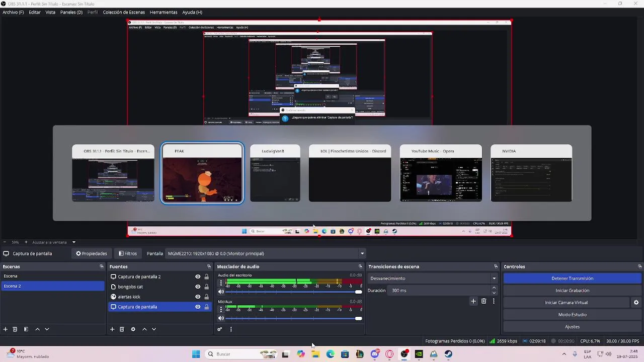Open Mic/Aux three-dot options
This screenshot has height=362, width=644.
pyautogui.click(x=221, y=309)
